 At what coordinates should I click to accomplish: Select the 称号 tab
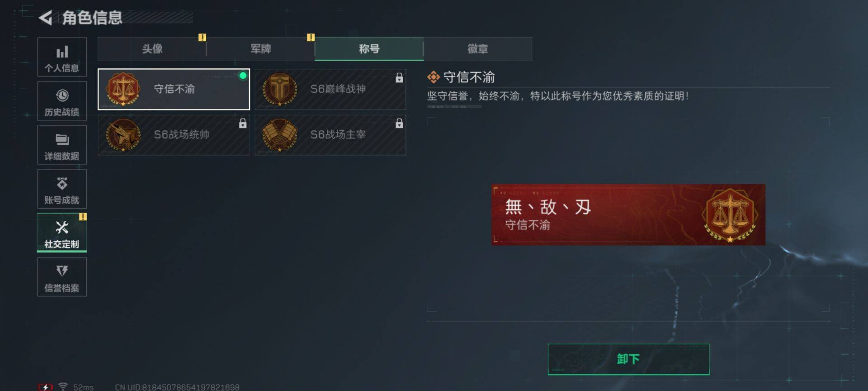point(369,49)
